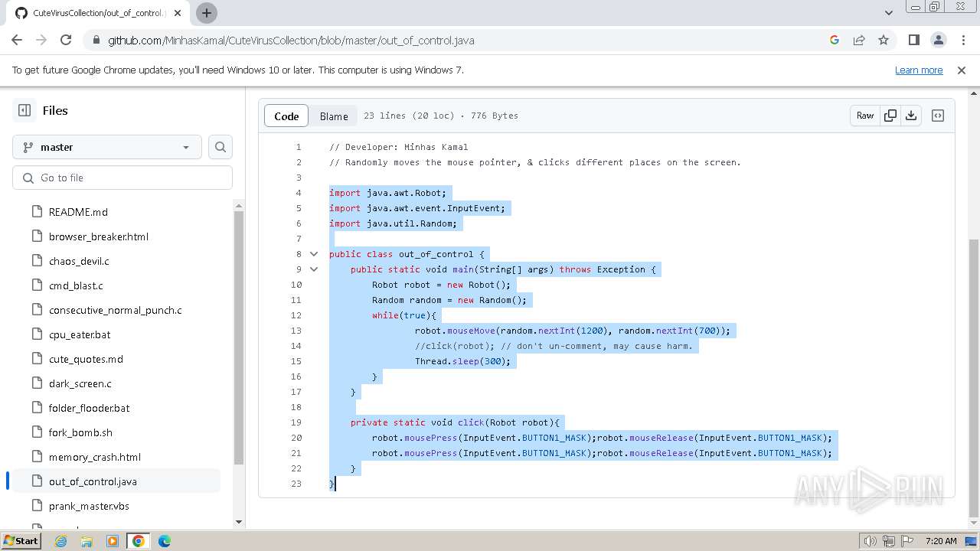
Task: Open the Raw file view
Action: (x=865, y=116)
